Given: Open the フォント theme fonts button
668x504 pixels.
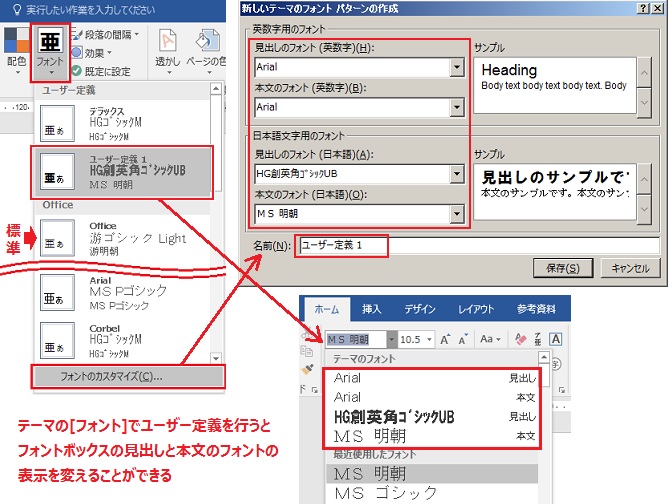Looking at the screenshot, I should pyautogui.click(x=50, y=52).
